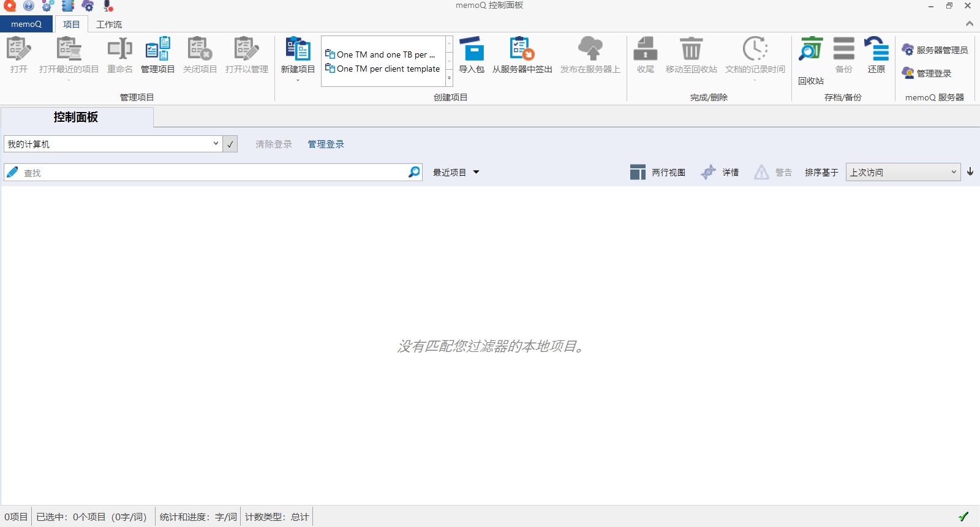Click the 查找 search input field
This screenshot has width=980, height=527.
click(x=214, y=173)
